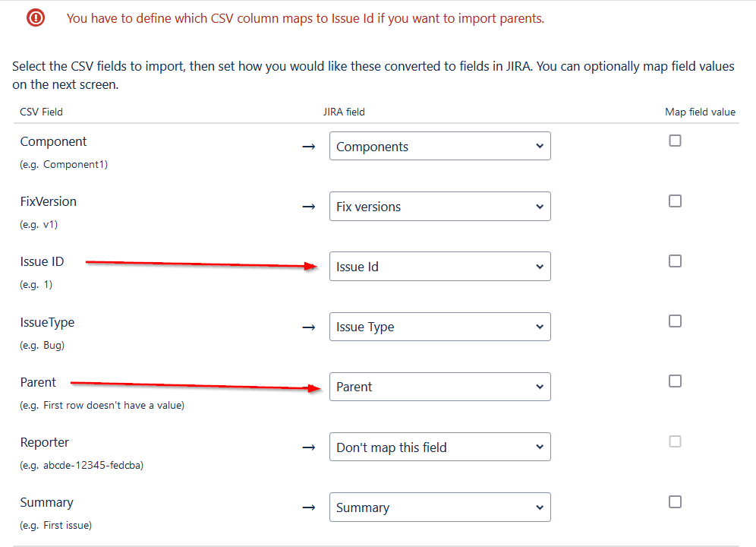Check Parent's Map field value checkbox
This screenshot has width=756, height=547.
675,381
